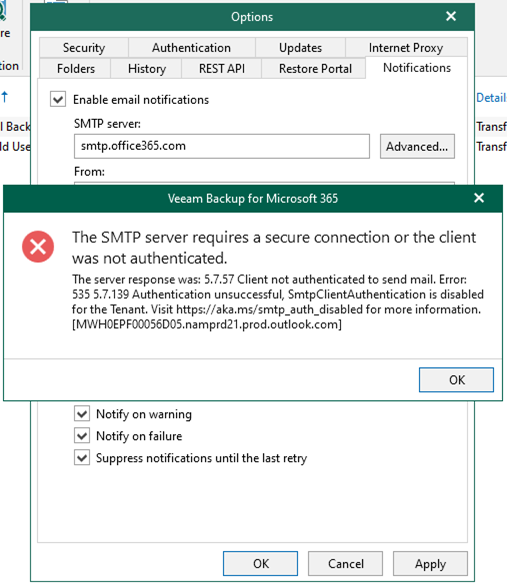
Task: Switch to the Authentication tab
Action: pos(191,48)
